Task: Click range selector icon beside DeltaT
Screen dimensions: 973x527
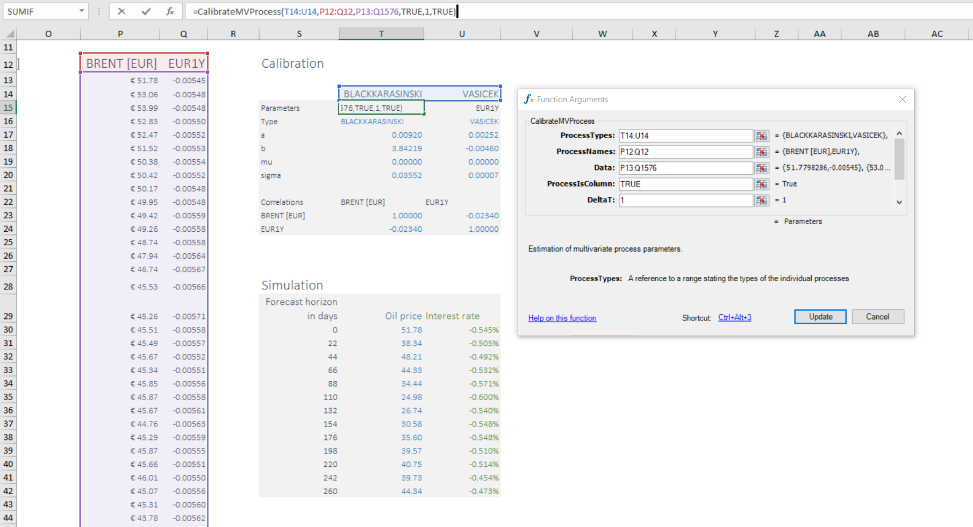Action: (761, 200)
